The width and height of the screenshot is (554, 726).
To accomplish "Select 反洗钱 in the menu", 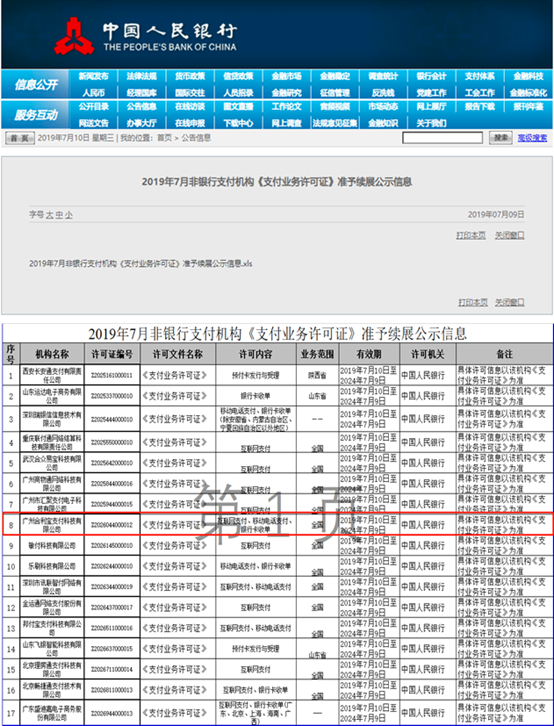I will coord(383,93).
